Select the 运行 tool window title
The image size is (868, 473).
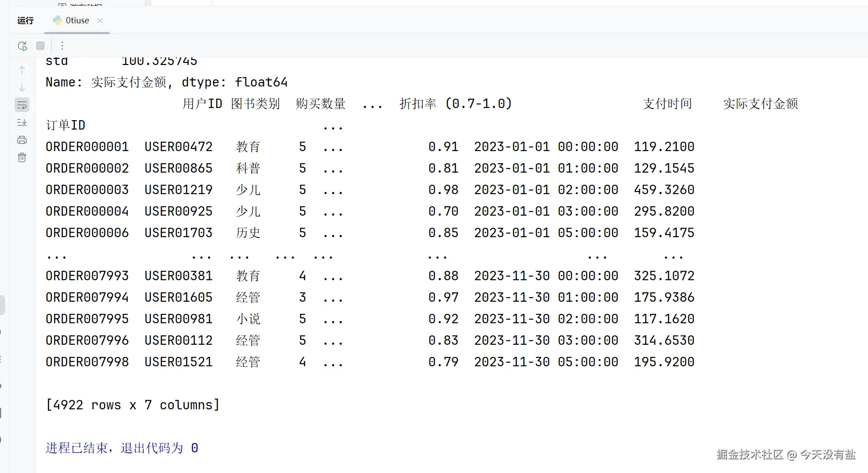[26, 21]
